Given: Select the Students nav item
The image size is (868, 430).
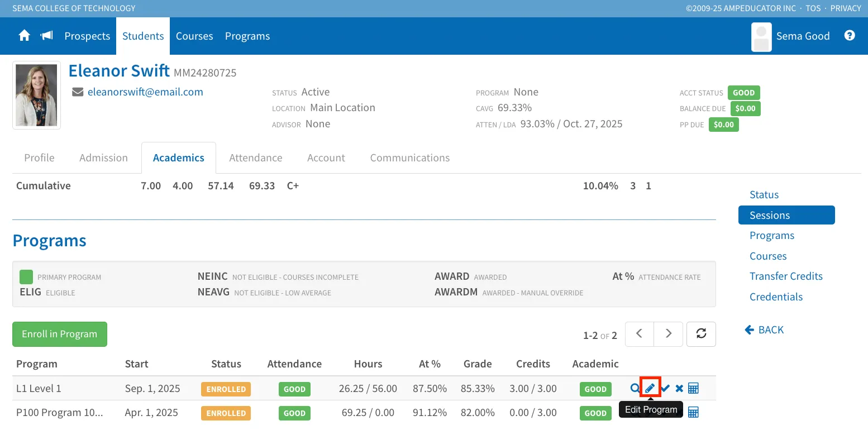Looking at the screenshot, I should point(143,36).
